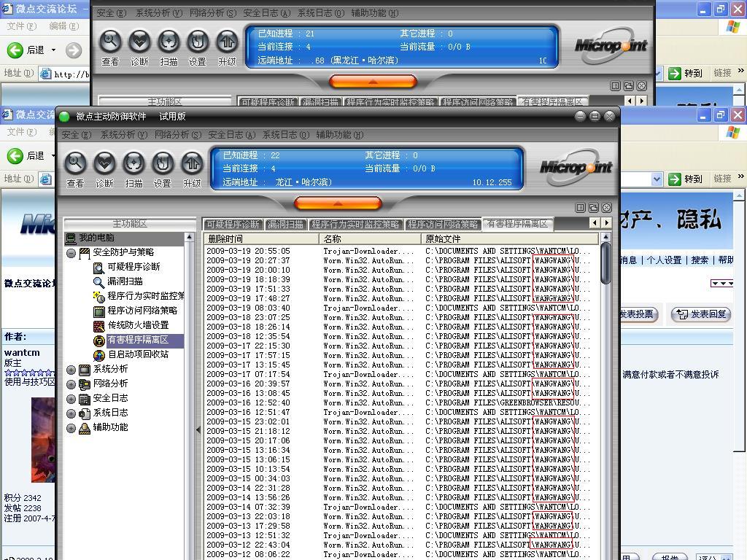Open the 搜索 link on the forum page
The height and width of the screenshot is (560, 747).
point(700,260)
